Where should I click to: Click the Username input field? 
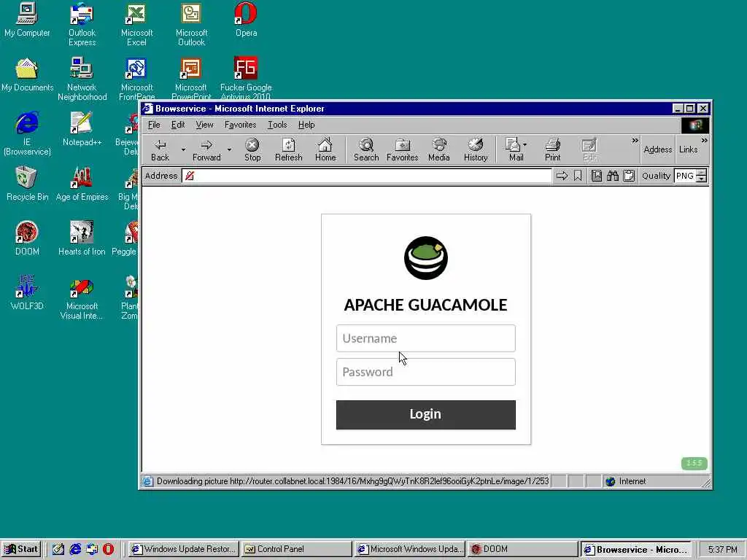click(425, 338)
